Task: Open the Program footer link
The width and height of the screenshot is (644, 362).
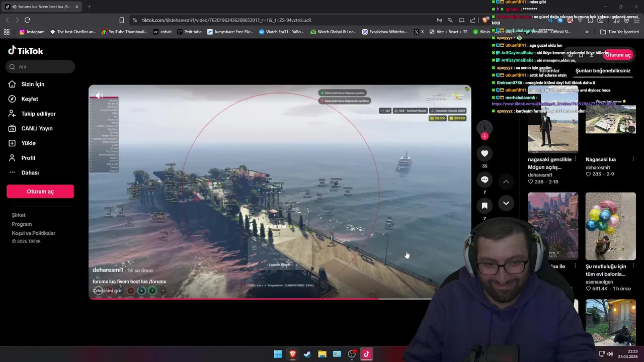Action: (x=22, y=224)
